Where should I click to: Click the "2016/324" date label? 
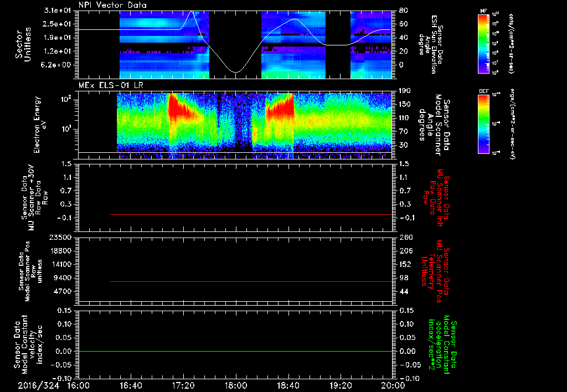tap(38, 385)
